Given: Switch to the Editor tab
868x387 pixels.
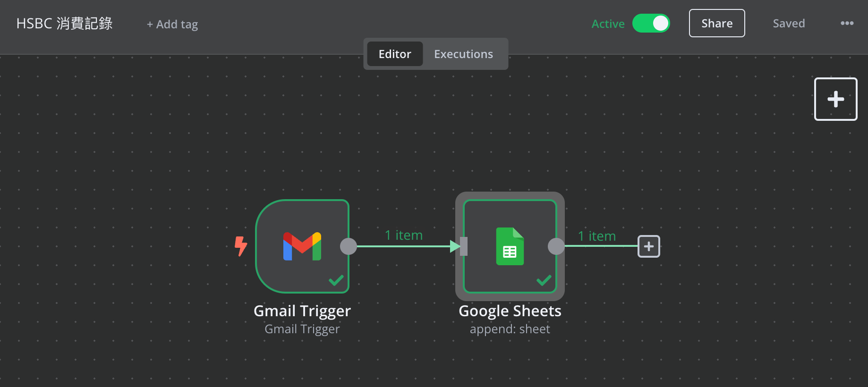Looking at the screenshot, I should tap(395, 54).
